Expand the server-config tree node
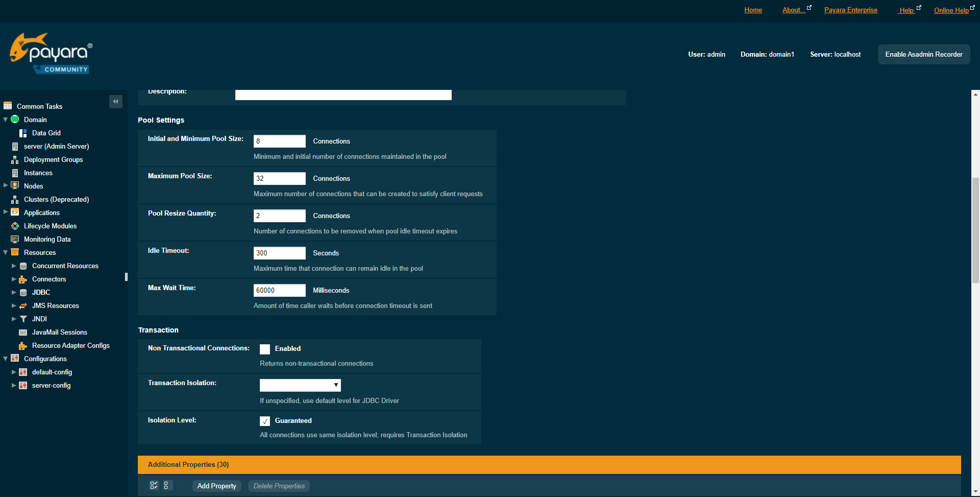Viewport: 980px width, 497px height. [x=14, y=386]
